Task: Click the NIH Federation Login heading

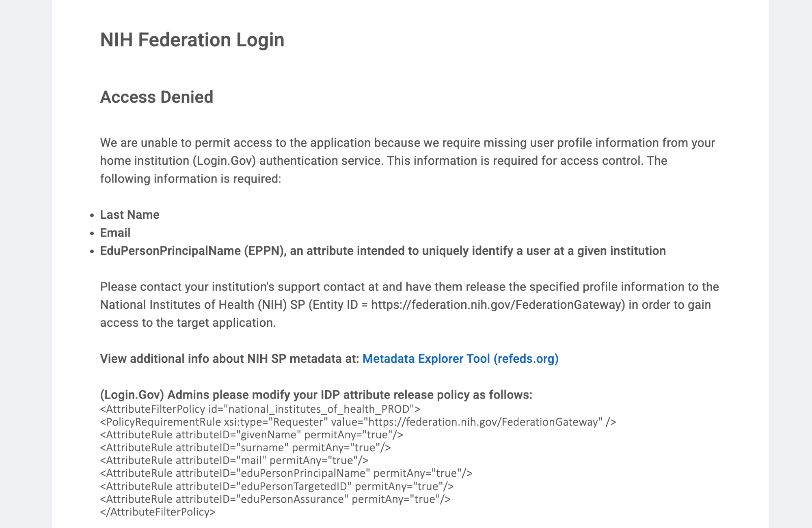Action: 192,40
